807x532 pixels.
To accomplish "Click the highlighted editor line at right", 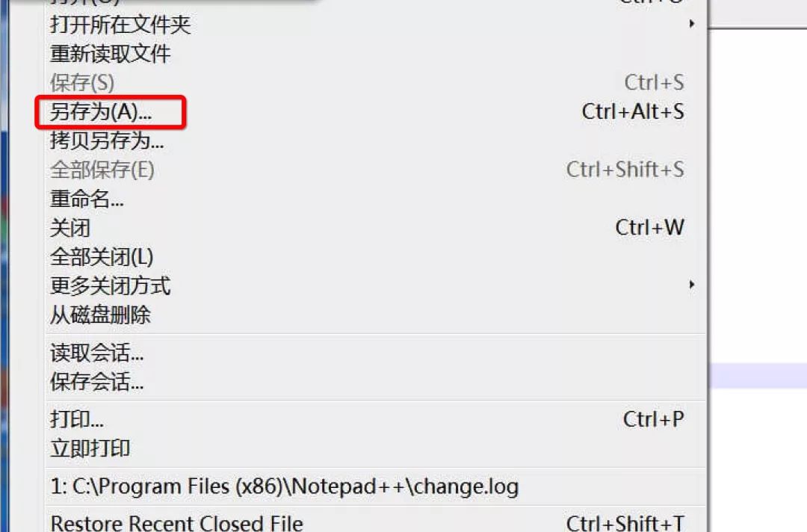I will tap(758, 376).
